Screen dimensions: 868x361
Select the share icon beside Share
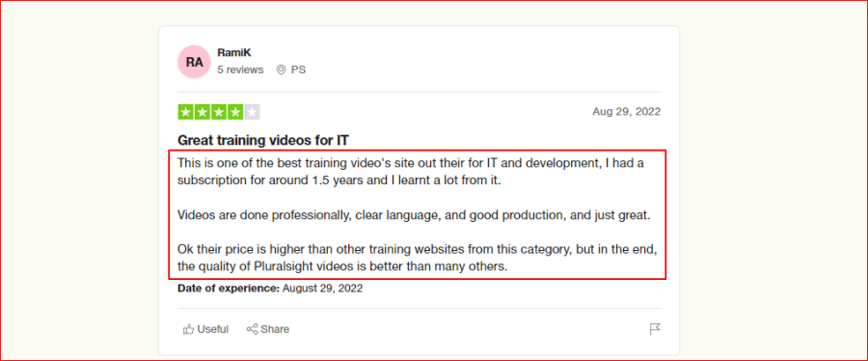pyautogui.click(x=252, y=329)
